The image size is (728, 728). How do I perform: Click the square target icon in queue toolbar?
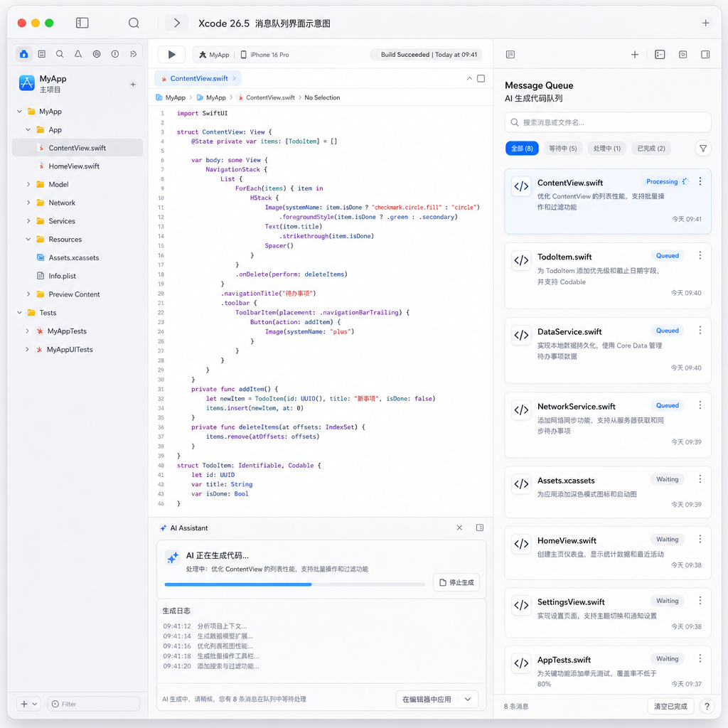[683, 54]
